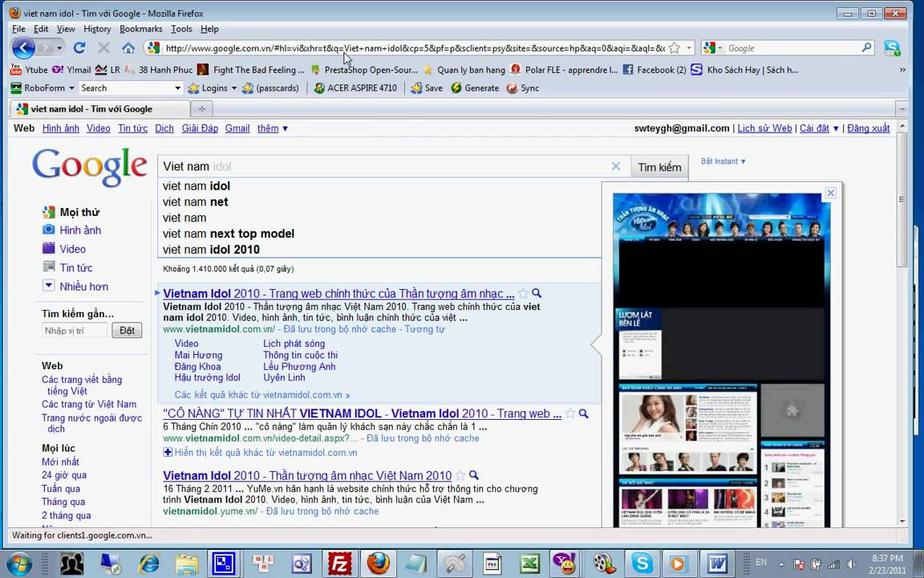Open address bar history dropdown
This screenshot has width=924, height=578.
[690, 48]
